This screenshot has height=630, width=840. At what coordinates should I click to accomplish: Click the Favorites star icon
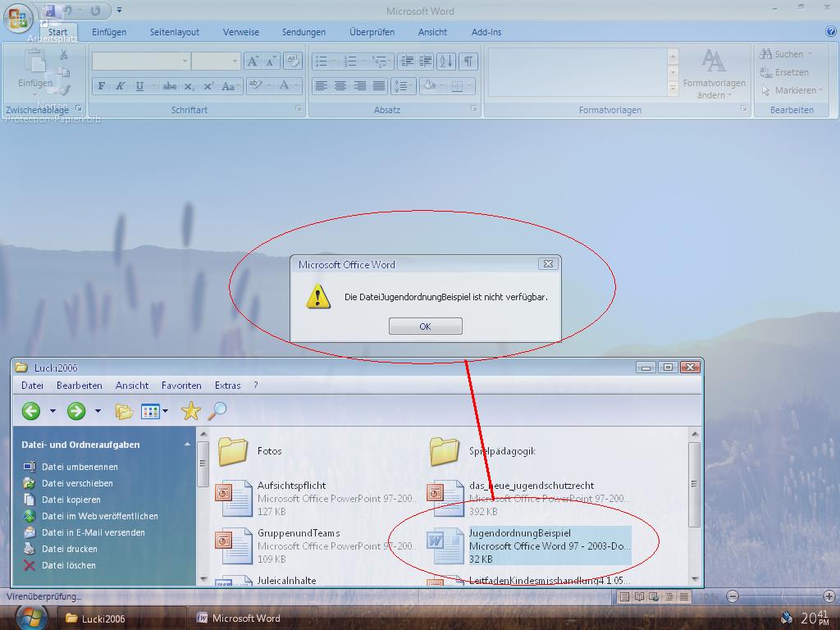pos(190,411)
